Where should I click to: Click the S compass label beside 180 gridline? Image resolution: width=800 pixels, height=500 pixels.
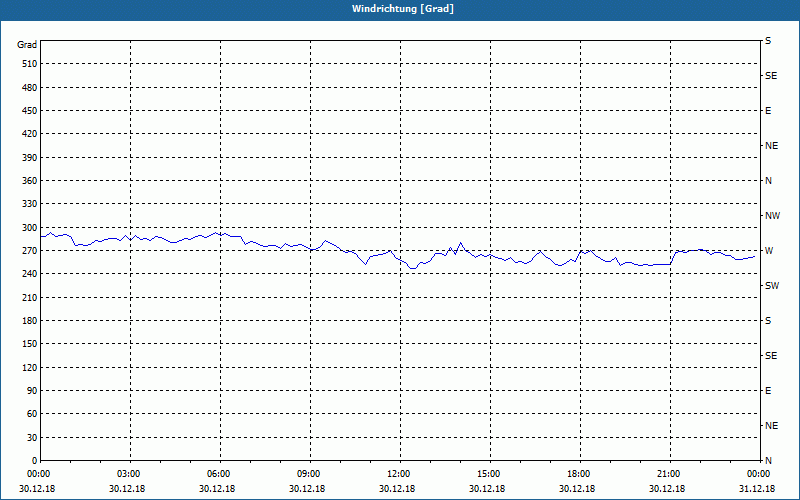(x=768, y=321)
